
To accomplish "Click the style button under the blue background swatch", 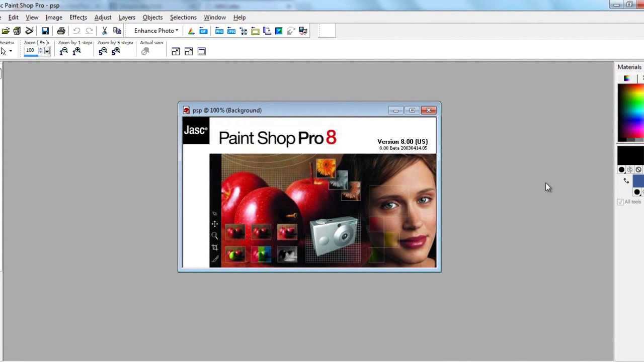I will click(x=637, y=192).
